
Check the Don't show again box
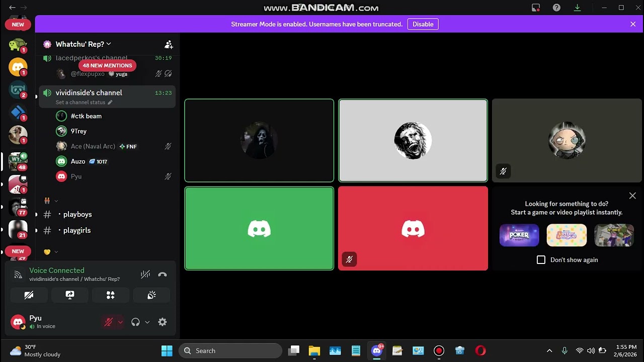tap(541, 260)
